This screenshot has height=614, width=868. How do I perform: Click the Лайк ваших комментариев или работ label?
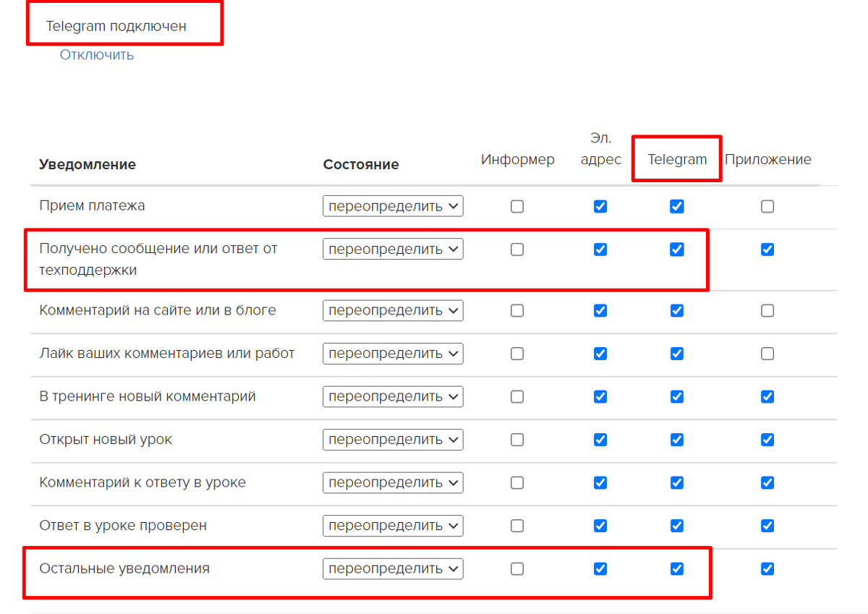[x=167, y=354]
